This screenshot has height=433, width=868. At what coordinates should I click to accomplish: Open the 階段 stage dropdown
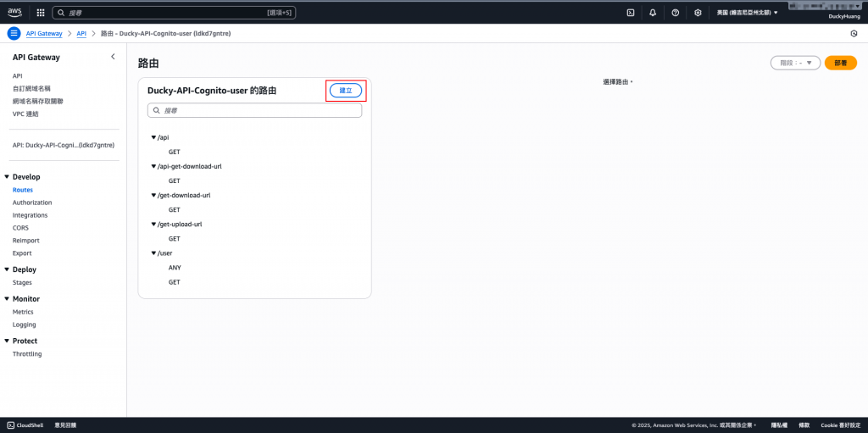tap(795, 63)
